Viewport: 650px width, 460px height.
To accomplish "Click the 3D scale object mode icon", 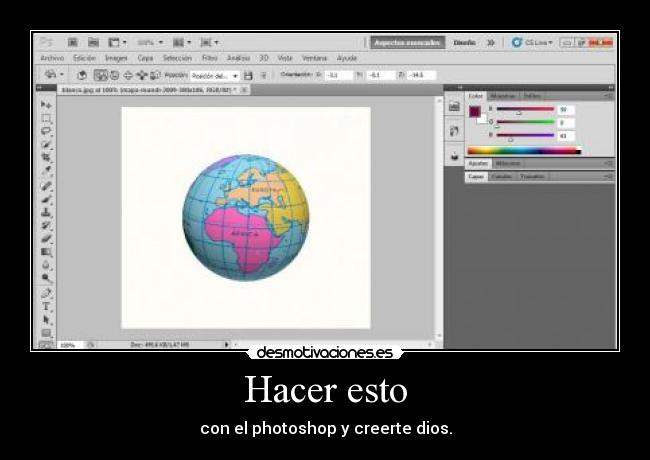I will coord(155,75).
